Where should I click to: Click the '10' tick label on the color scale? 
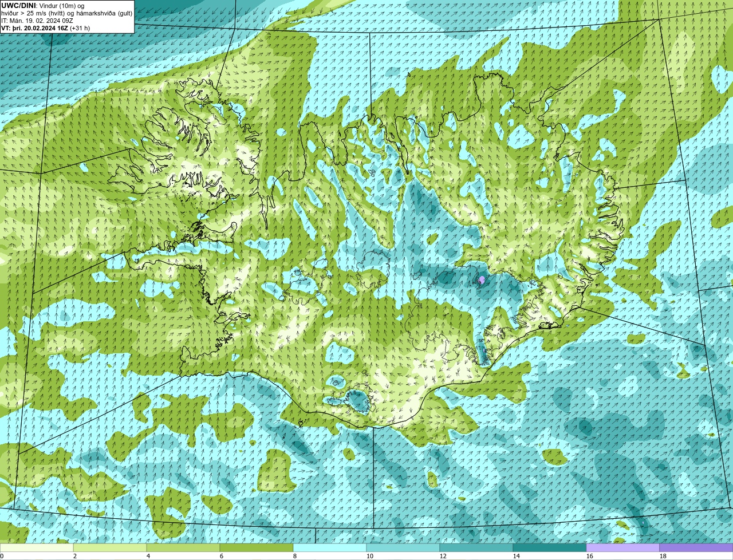tap(370, 556)
